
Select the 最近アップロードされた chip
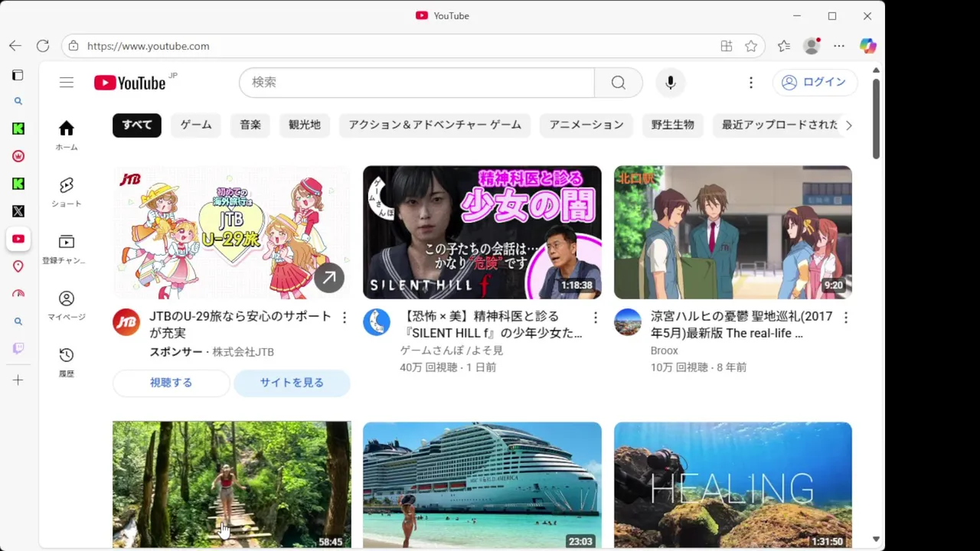point(778,125)
